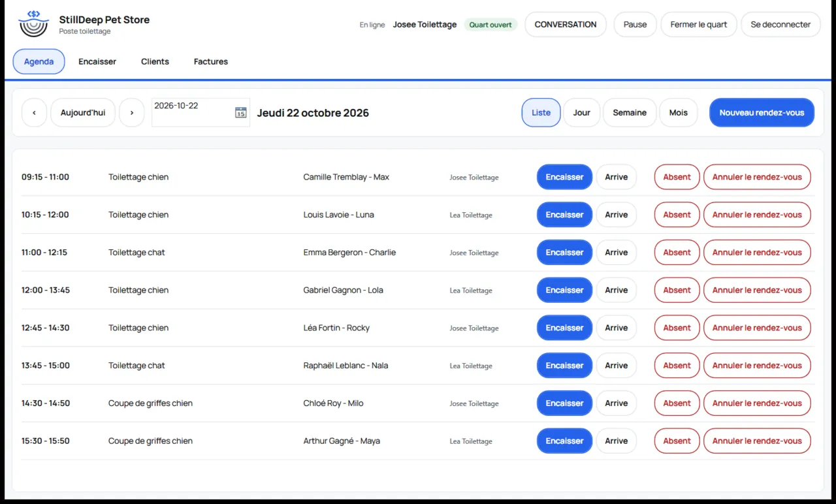The image size is (836, 504).
Task: Click the StillDeep Pet Store logo icon
Action: coord(33,24)
